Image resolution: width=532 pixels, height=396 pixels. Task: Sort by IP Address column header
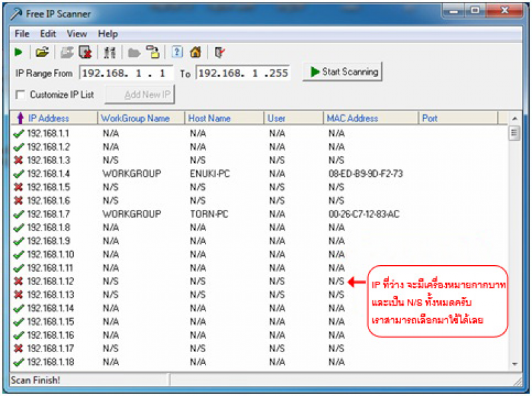pyautogui.click(x=54, y=118)
